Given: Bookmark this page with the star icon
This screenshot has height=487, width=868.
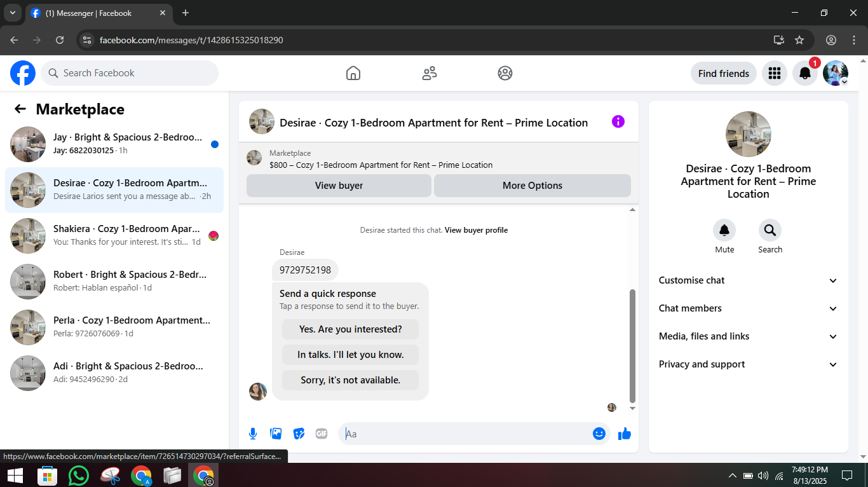Looking at the screenshot, I should coord(799,40).
